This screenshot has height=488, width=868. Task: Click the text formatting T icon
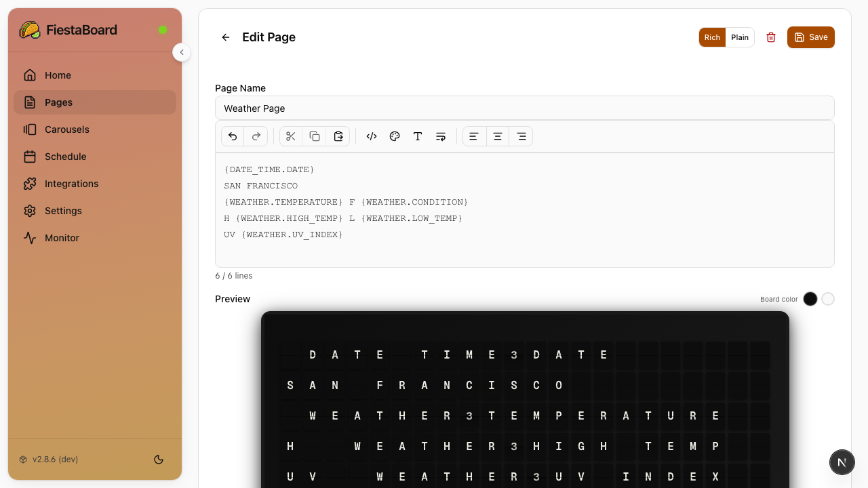pos(418,136)
